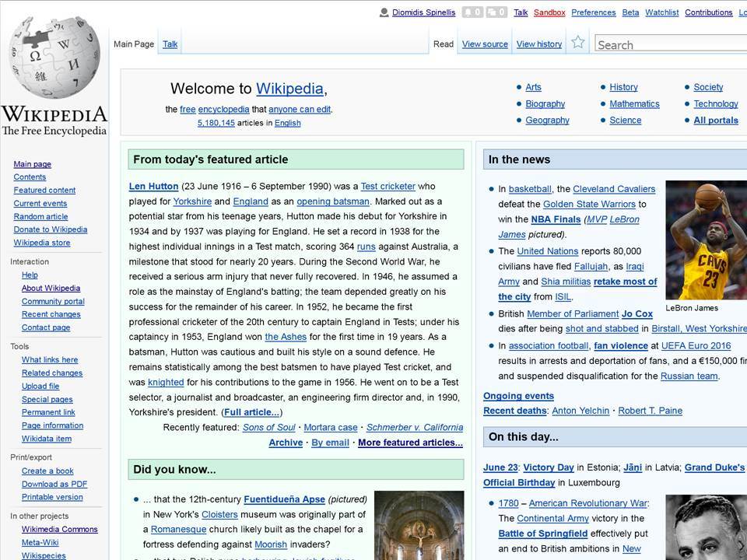The width and height of the screenshot is (747, 560).
Task: Open the Wikipedia store link
Action: [42, 243]
